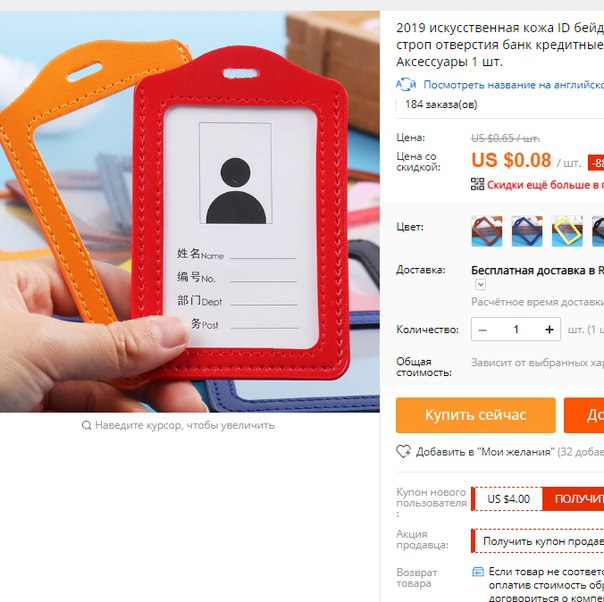604x602 pixels.
Task: Open Посмотреть название на английском link
Action: (513, 85)
